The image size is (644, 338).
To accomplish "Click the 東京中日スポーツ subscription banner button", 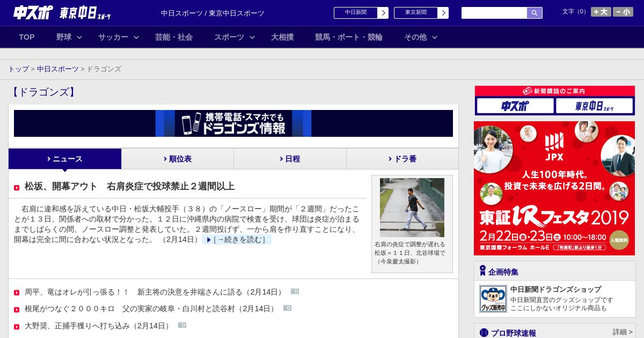I will (x=594, y=106).
